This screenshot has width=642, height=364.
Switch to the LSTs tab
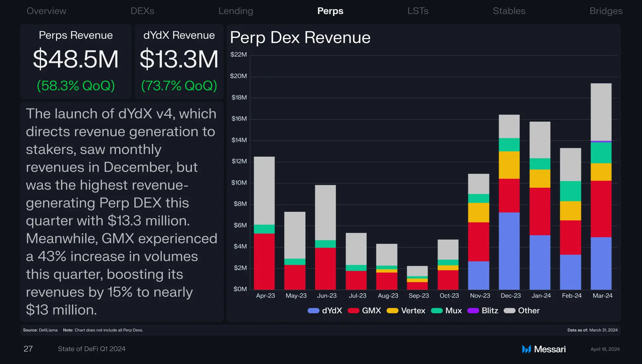[418, 11]
